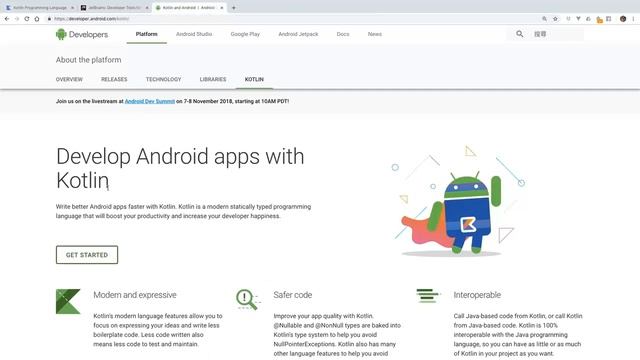
Task: Click 'Develop Android apps with Kotlin' headline
Action: (180, 168)
